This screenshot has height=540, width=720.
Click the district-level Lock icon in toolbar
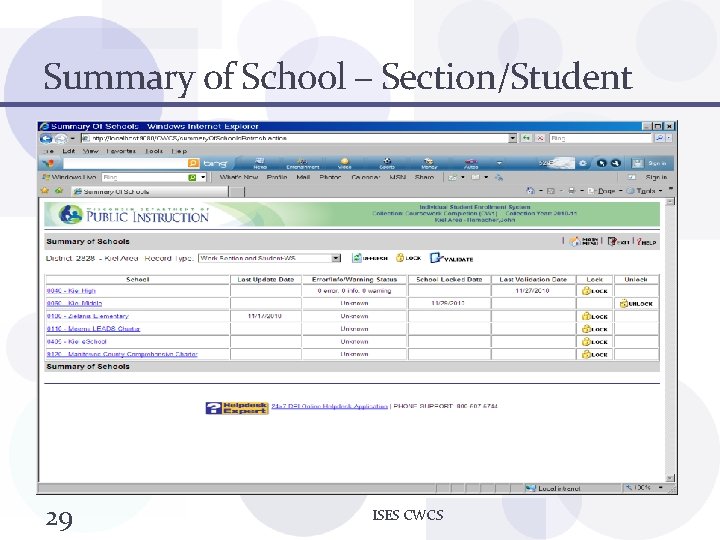point(408,258)
